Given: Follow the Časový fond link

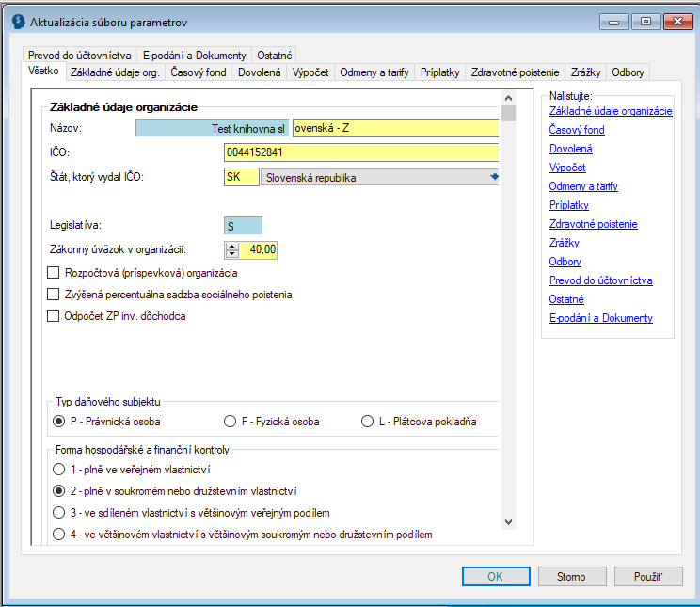Looking at the screenshot, I should [x=577, y=130].
